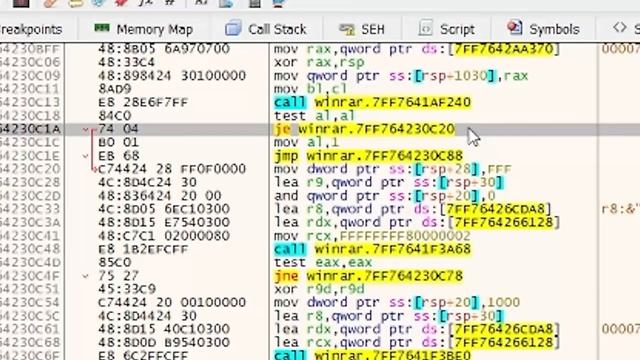Select the bytes '85C0'
Viewport: 640px width, 360px height.
tap(115, 262)
